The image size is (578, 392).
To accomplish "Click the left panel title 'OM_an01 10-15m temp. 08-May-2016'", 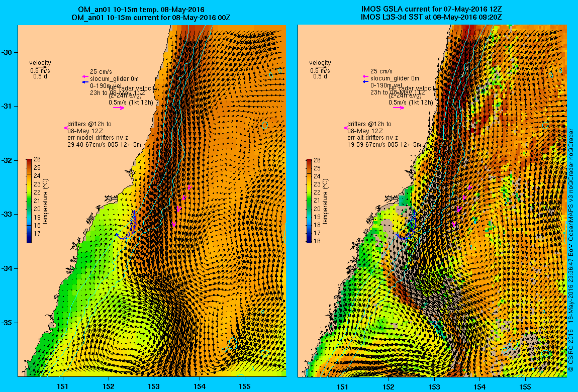I will tap(141, 10).
